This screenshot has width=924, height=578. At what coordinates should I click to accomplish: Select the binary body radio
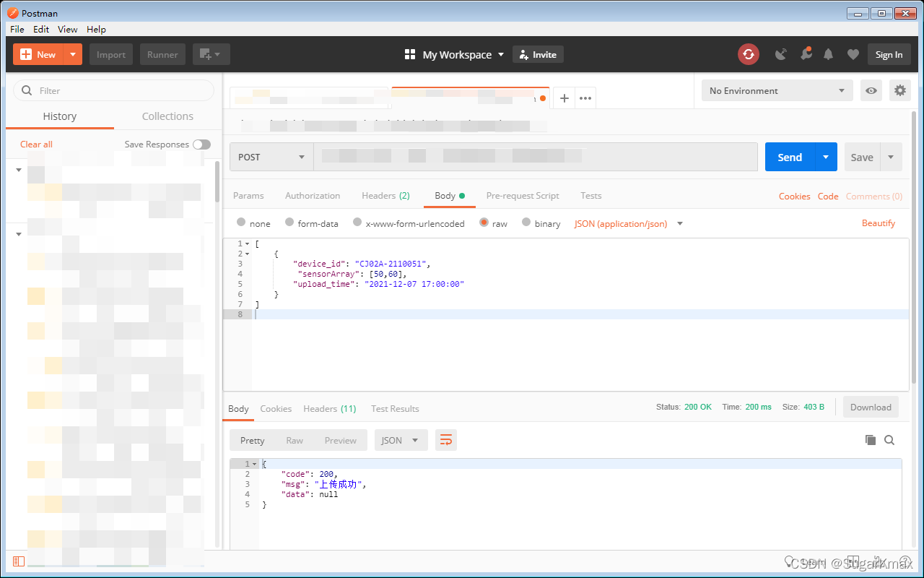(526, 223)
